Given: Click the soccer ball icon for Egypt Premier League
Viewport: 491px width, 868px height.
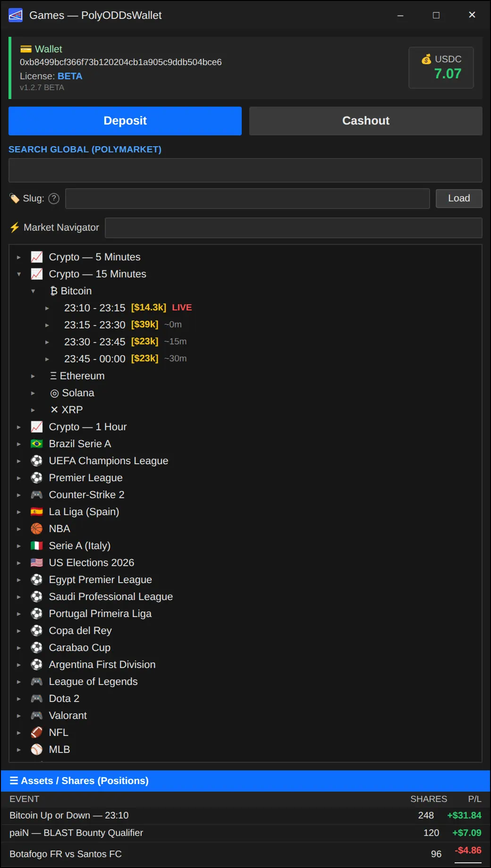Looking at the screenshot, I should (x=37, y=580).
